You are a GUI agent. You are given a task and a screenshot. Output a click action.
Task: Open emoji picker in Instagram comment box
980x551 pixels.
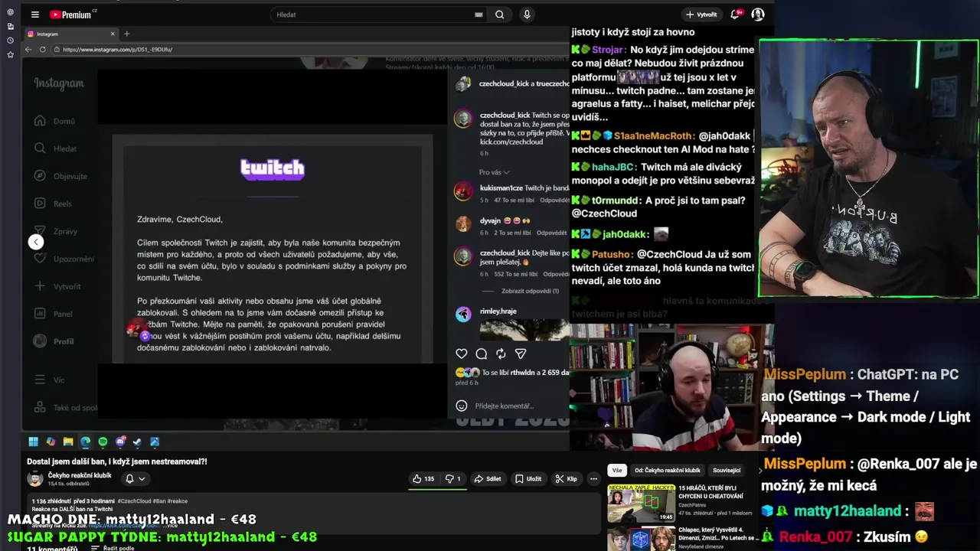tap(462, 406)
